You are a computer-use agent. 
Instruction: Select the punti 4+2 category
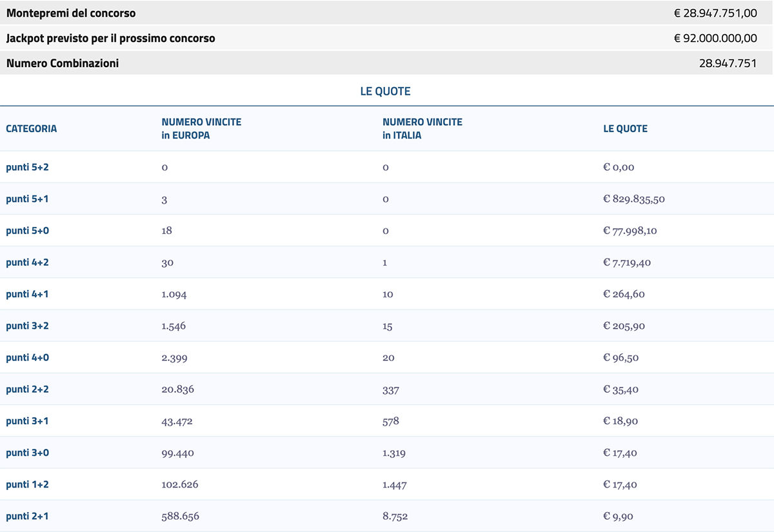pos(27,262)
